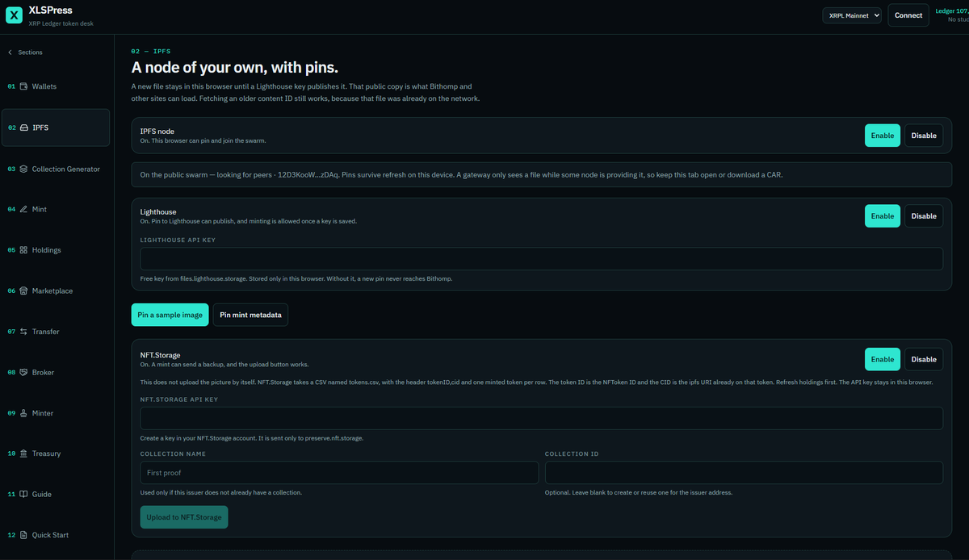Enable the IPFS node
This screenshot has width=969, height=560.
click(883, 136)
